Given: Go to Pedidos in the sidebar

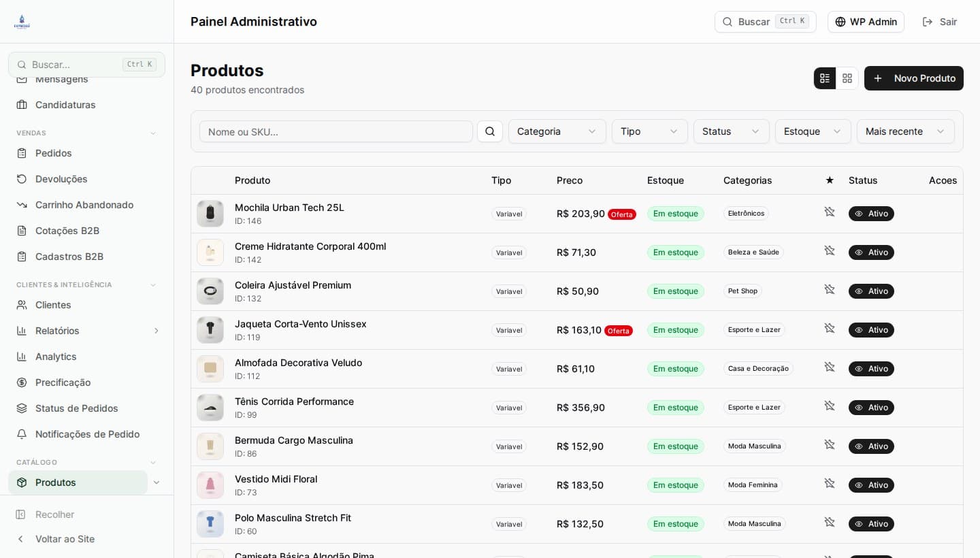Looking at the screenshot, I should coord(53,153).
